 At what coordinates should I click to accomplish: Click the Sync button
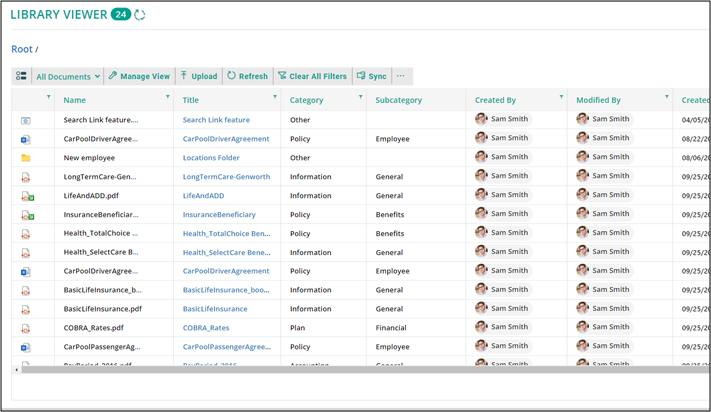coord(372,76)
